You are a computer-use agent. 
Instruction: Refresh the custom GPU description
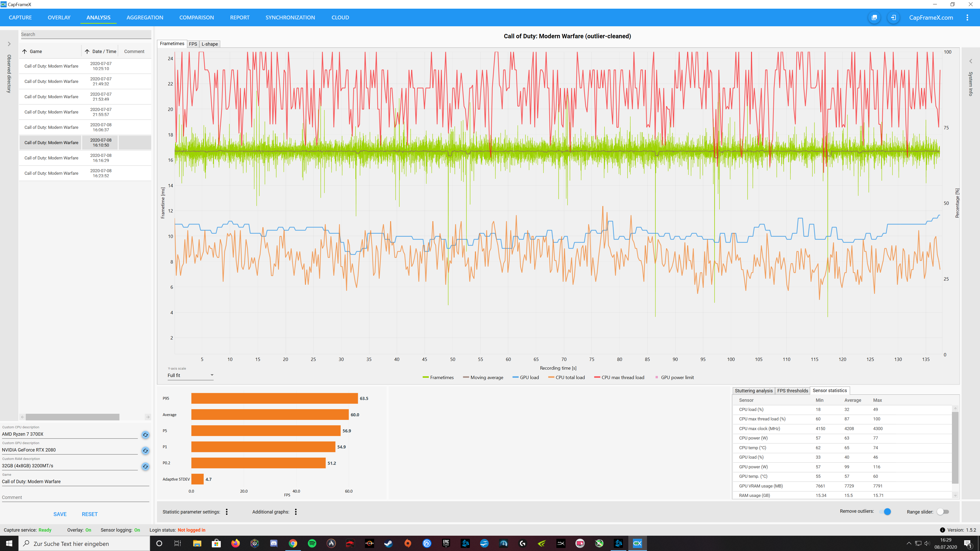coord(145,450)
